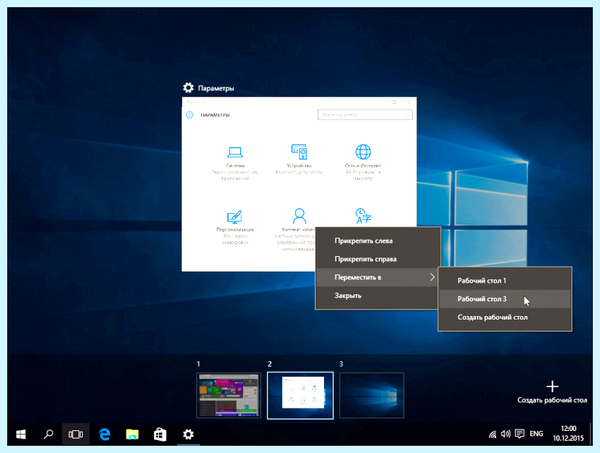Toggle the Task View button in taskbar
This screenshot has height=453, width=600.
coord(76,434)
